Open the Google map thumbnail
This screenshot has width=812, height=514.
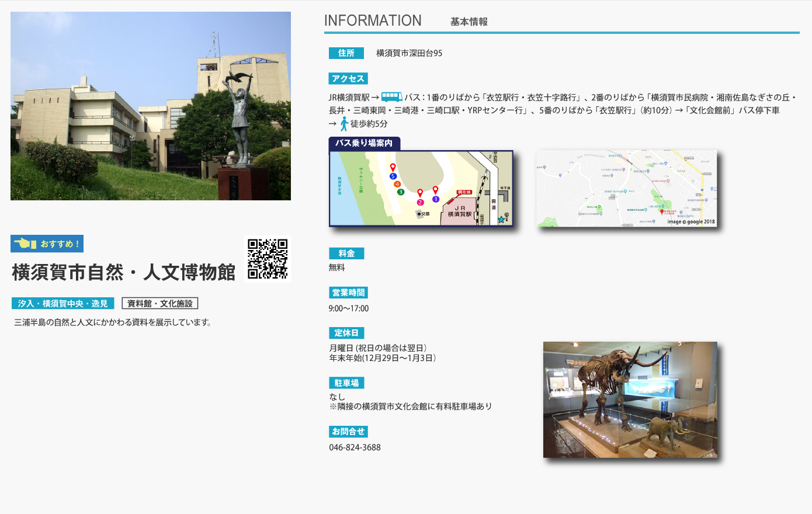point(626,188)
